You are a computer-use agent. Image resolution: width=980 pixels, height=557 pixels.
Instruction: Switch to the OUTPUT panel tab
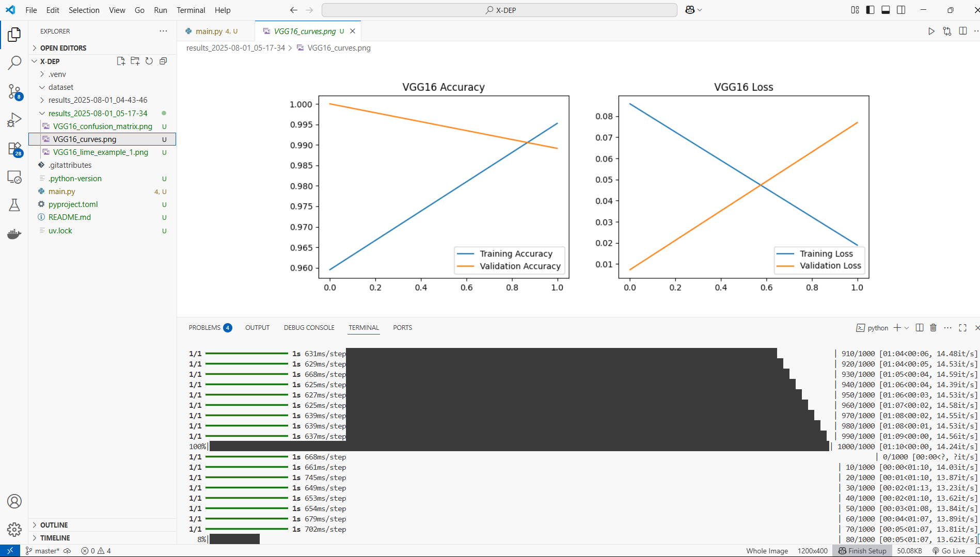257,328
